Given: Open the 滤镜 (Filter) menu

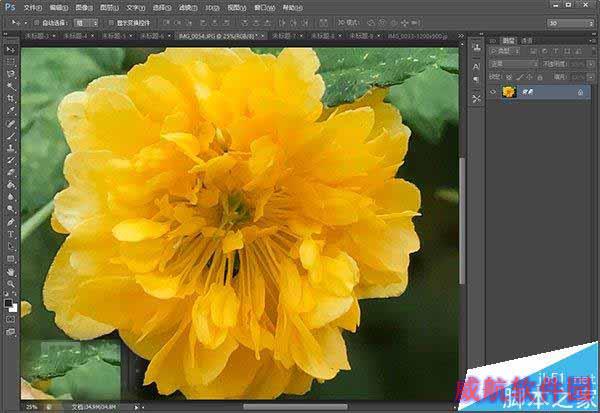Looking at the screenshot, I should point(188,8).
